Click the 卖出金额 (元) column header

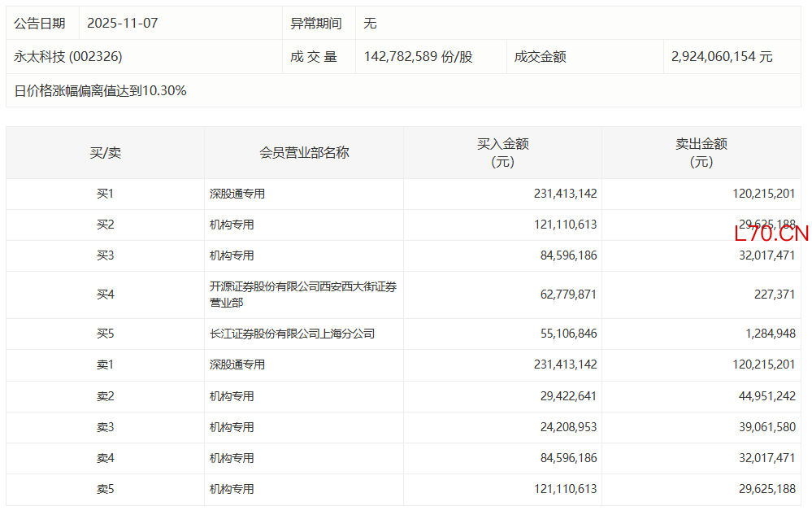coord(701,153)
